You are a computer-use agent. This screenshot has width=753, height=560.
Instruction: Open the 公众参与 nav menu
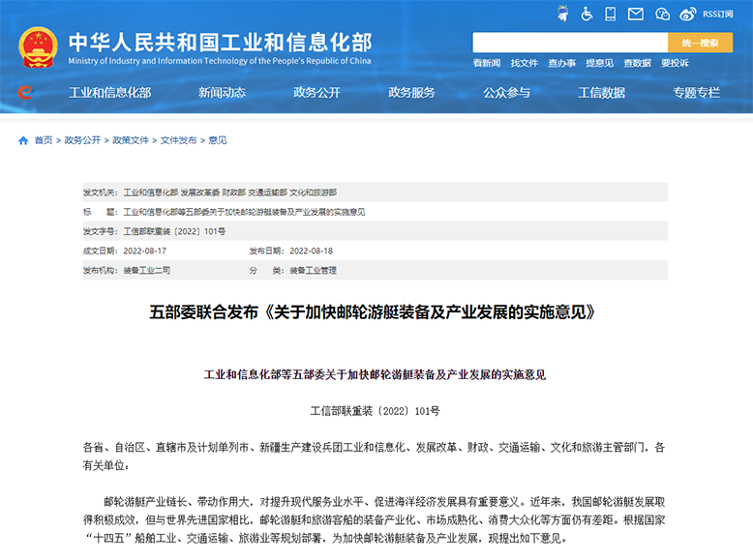pos(506,92)
